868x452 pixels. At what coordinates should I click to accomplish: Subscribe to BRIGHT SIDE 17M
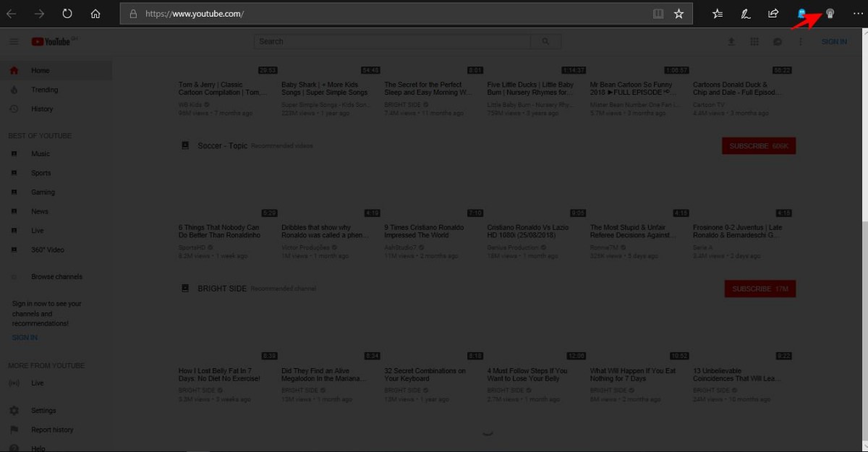click(x=760, y=289)
